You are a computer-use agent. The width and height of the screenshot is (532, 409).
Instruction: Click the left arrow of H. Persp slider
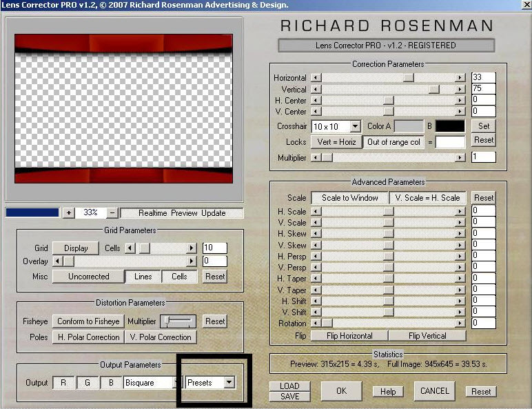316,256
